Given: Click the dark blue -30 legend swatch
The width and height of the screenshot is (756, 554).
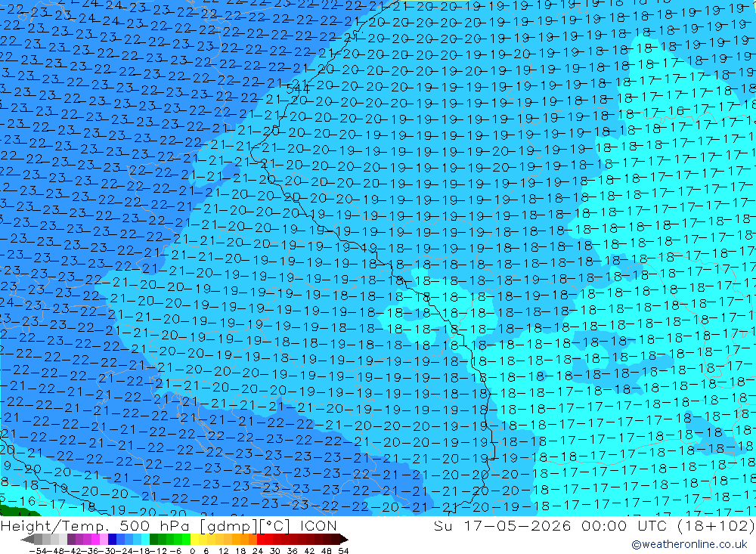Looking at the screenshot, I should click(x=112, y=540).
